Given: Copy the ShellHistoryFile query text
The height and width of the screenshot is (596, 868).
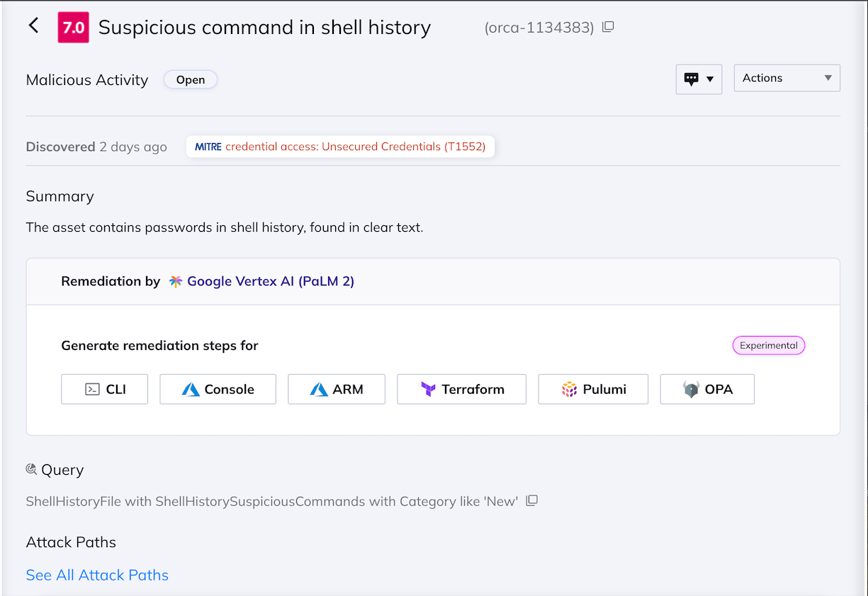Looking at the screenshot, I should [x=531, y=500].
